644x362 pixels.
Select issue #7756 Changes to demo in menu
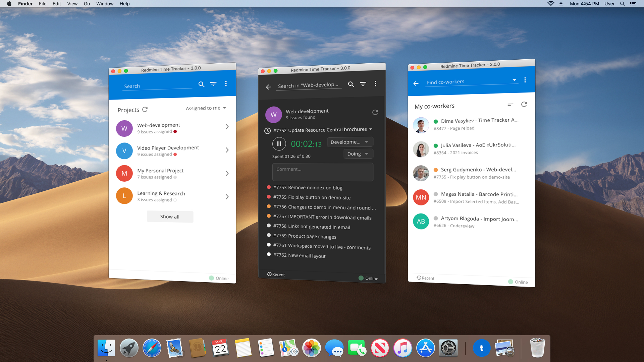pyautogui.click(x=321, y=207)
